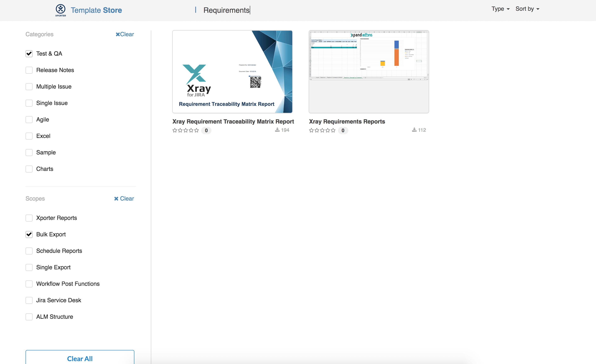The image size is (596, 364).
Task: Enable the Schedule Reports scope
Action: tap(29, 251)
